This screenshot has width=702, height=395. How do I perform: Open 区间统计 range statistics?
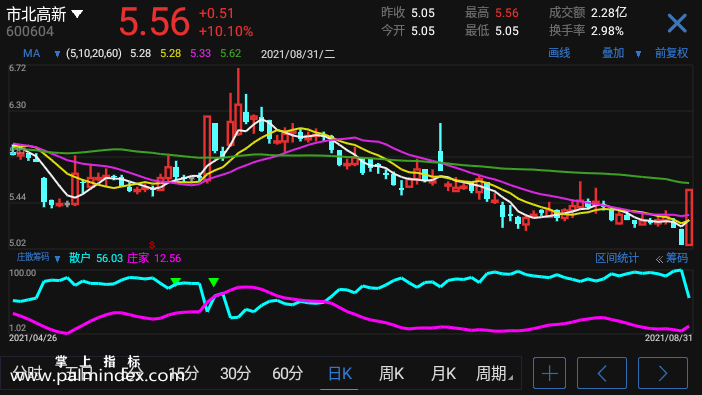click(x=616, y=258)
